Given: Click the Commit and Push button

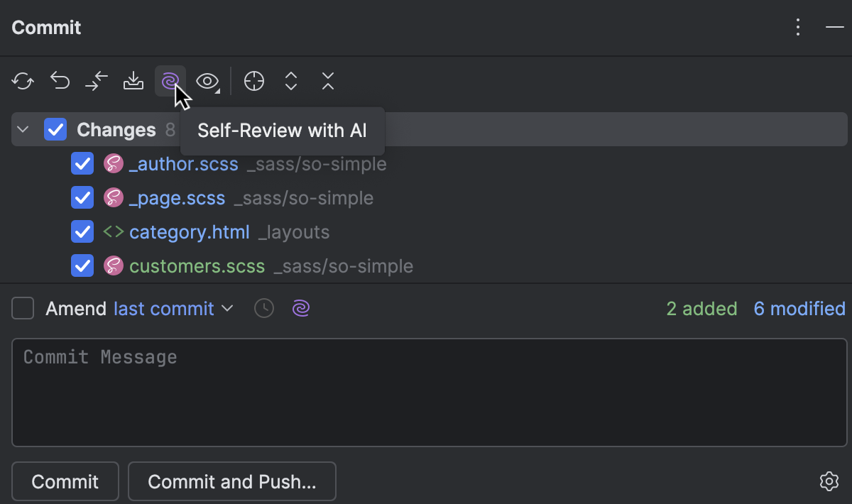Looking at the screenshot, I should click(231, 482).
